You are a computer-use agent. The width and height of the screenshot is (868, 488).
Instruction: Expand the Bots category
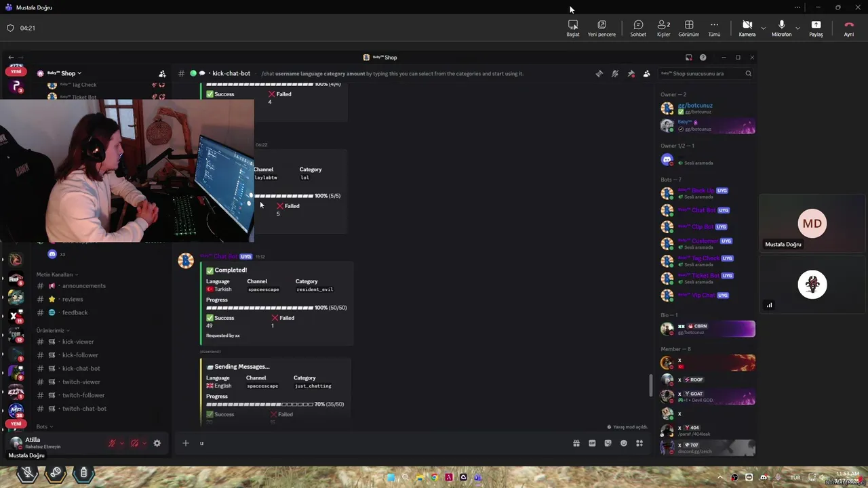coord(44,427)
